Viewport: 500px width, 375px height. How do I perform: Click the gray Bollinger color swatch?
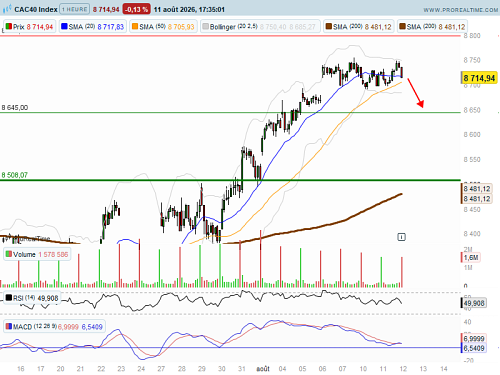pyautogui.click(x=206, y=26)
